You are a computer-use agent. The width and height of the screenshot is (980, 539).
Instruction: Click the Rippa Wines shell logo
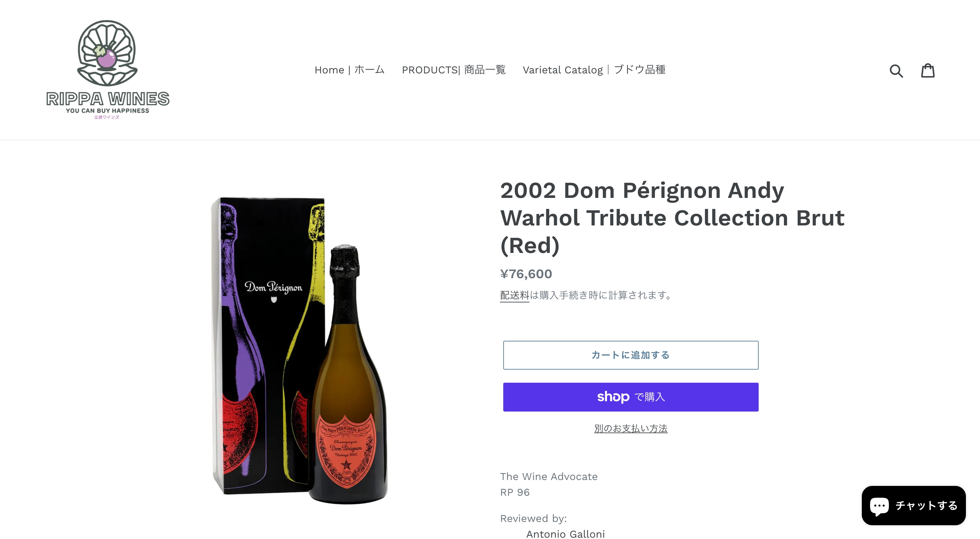(x=107, y=53)
